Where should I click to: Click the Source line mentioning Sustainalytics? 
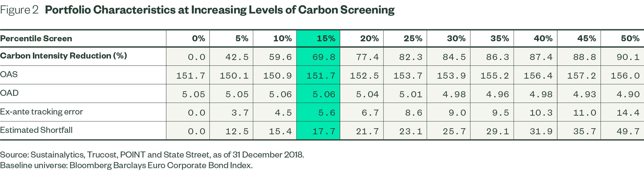[152, 155]
